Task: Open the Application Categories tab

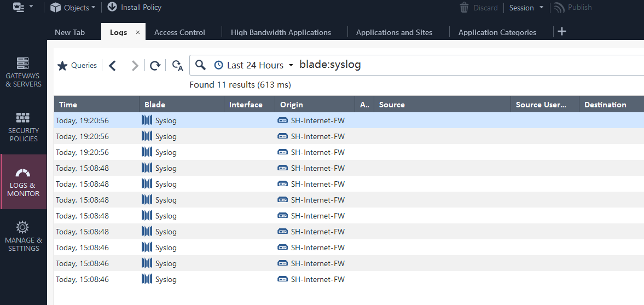Action: (497, 32)
